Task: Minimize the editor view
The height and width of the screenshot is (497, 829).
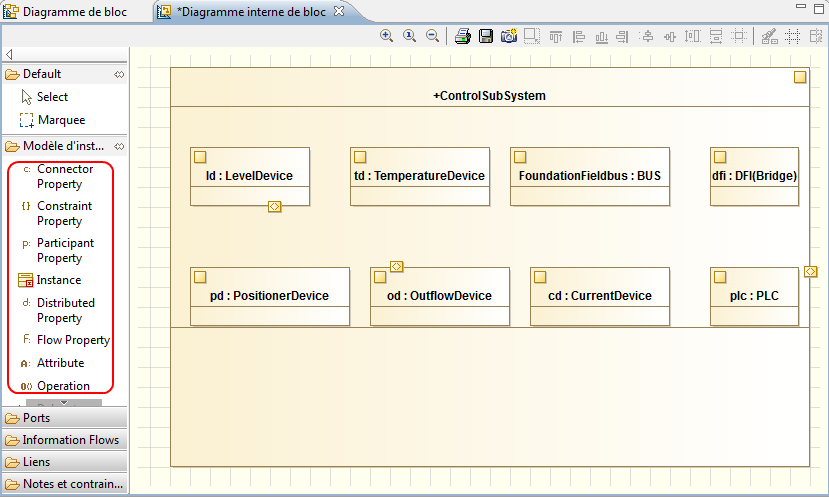Action: [801, 6]
